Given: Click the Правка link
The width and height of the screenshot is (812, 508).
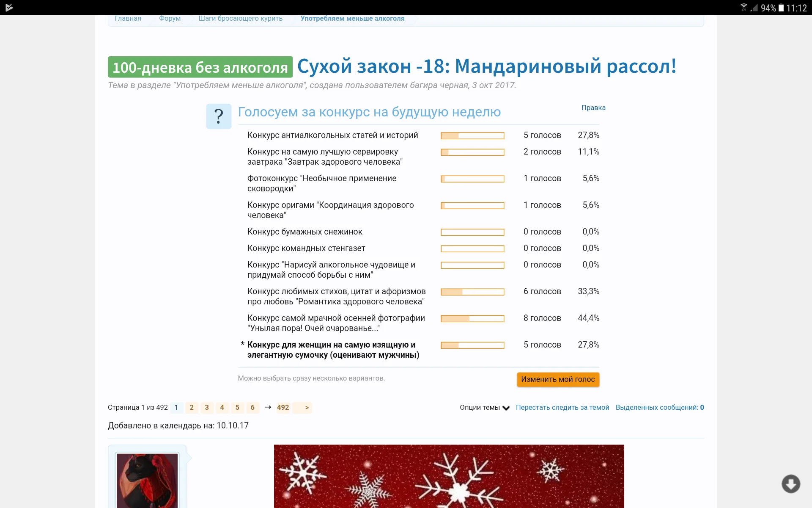Looking at the screenshot, I should point(593,108).
